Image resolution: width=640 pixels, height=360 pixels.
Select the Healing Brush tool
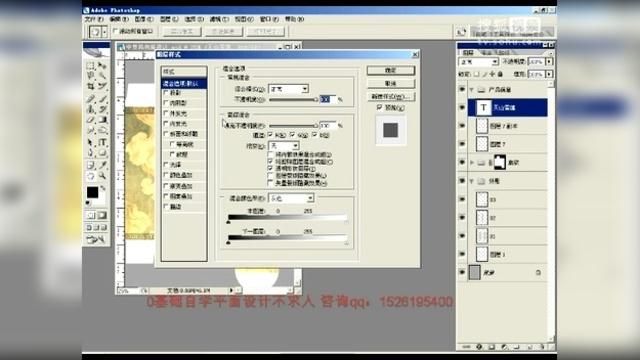[90, 98]
